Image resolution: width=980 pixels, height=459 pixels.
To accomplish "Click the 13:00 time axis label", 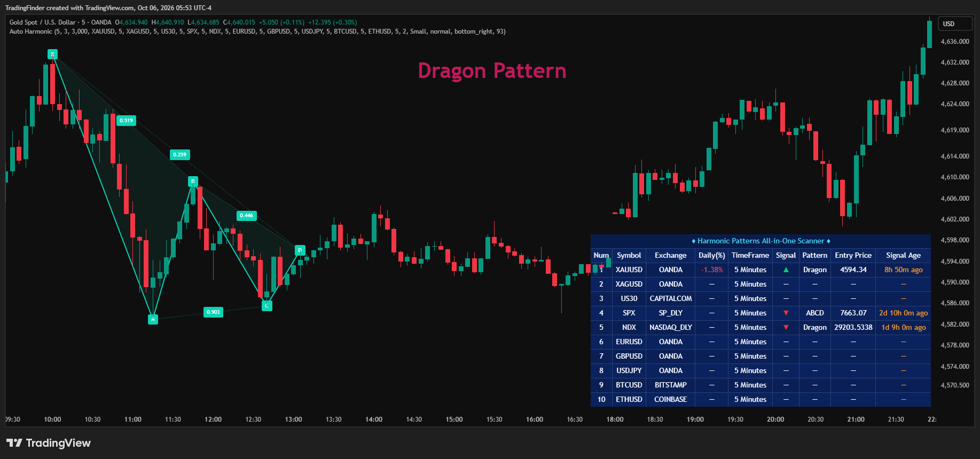I will point(293,420).
